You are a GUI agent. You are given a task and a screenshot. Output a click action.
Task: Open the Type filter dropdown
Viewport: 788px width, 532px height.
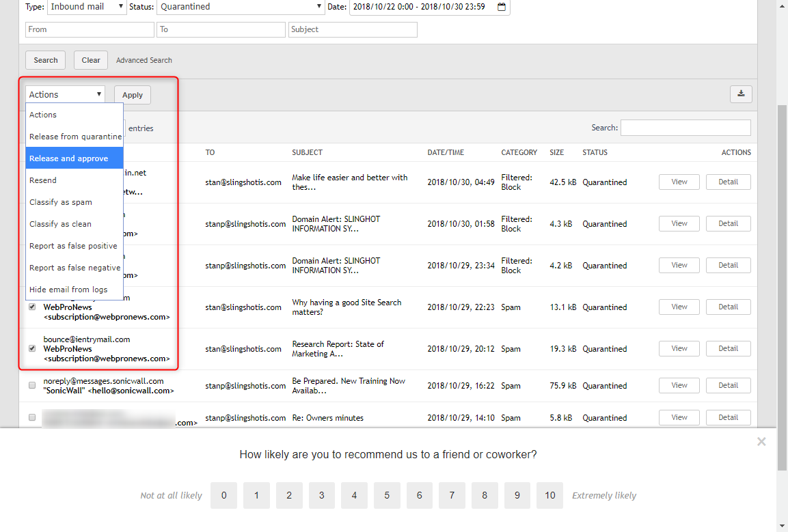87,7
